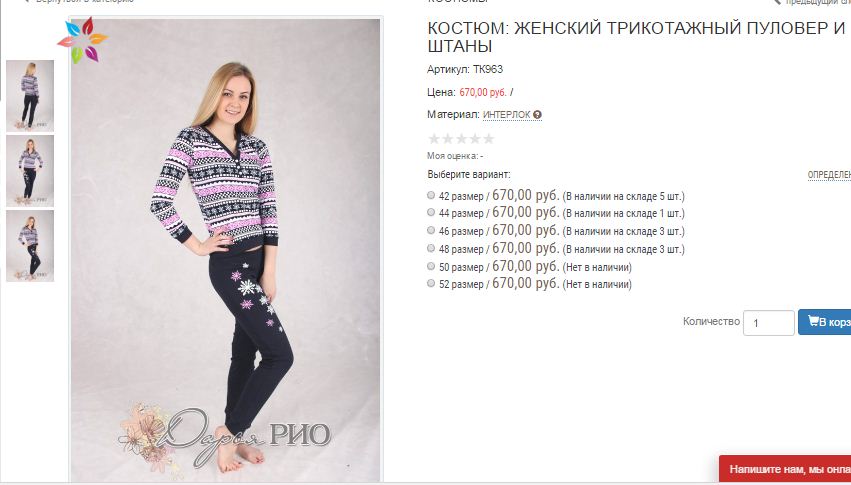Click the question mark icon beside ИНТЕРЛОК
The height and width of the screenshot is (485, 851).
pos(537,115)
